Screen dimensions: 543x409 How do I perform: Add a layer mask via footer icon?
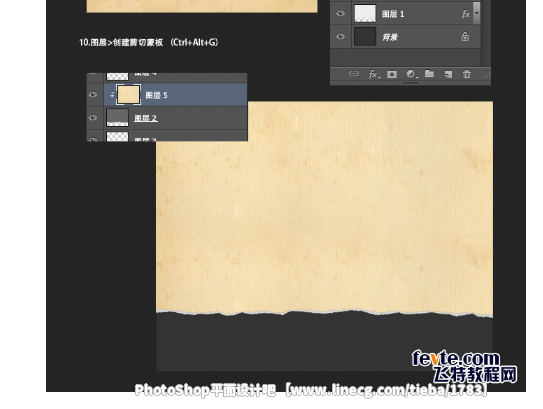[x=392, y=74]
